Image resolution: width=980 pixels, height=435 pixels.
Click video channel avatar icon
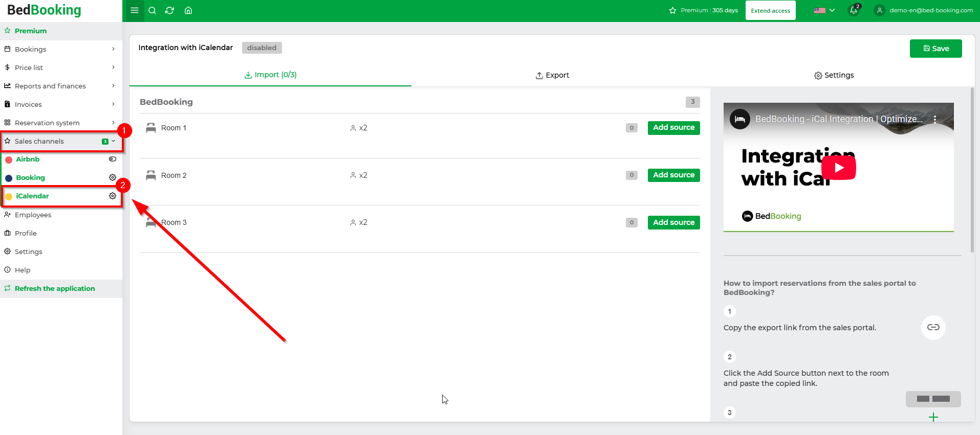739,119
